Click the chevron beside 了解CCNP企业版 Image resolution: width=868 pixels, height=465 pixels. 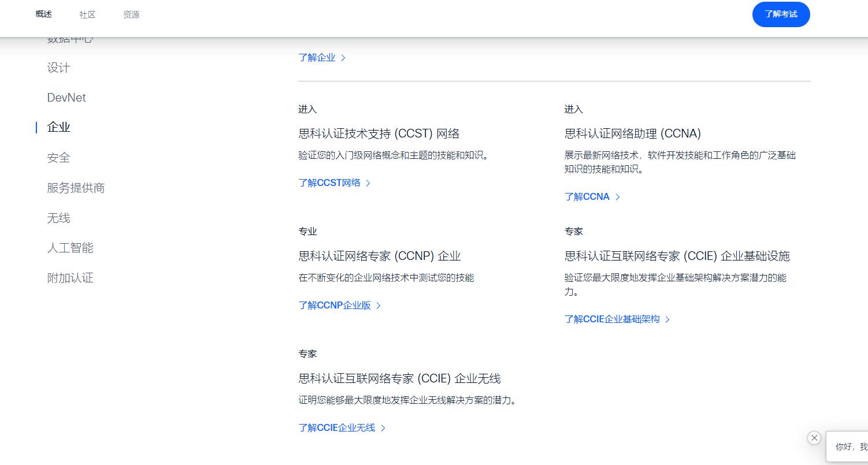pyautogui.click(x=379, y=306)
